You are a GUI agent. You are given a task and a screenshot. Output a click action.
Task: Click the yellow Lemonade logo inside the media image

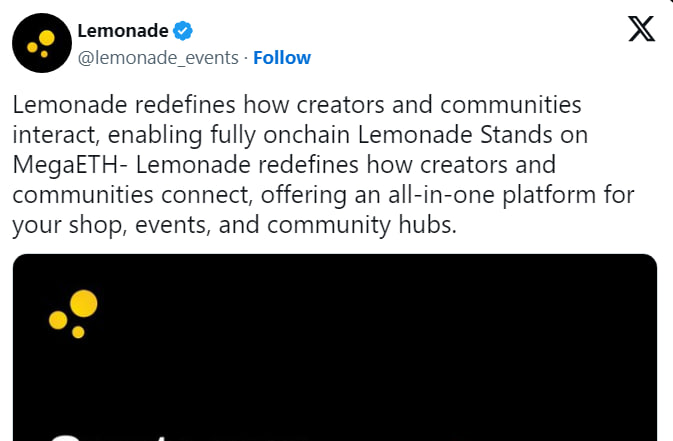click(74, 313)
